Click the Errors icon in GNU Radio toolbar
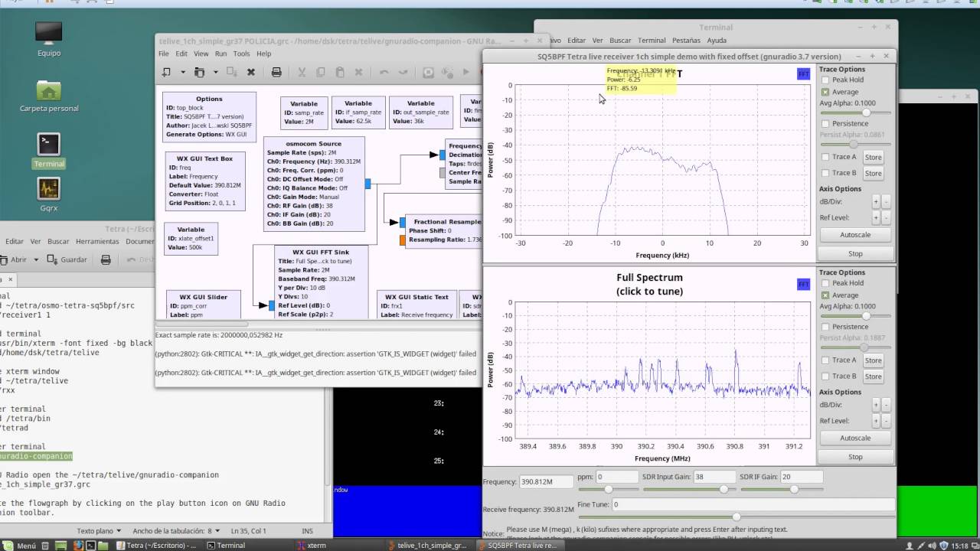980x551 pixels. [x=428, y=72]
